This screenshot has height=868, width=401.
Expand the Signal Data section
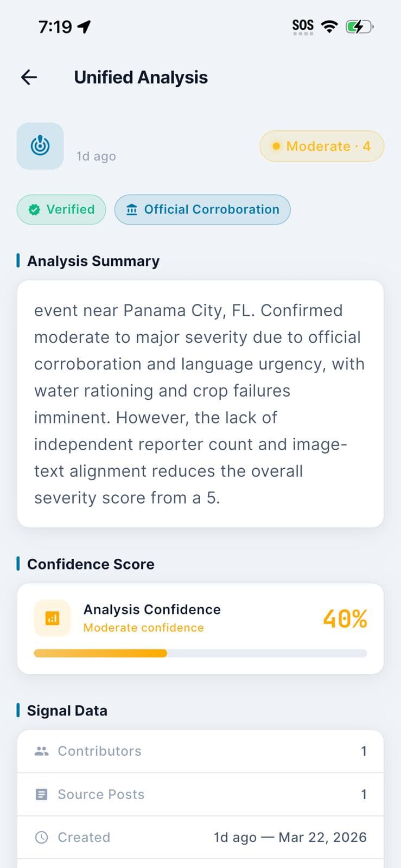[67, 710]
